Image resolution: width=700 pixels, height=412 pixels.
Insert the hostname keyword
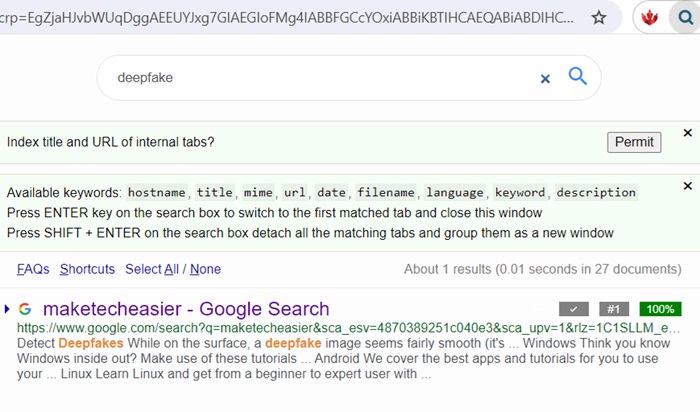(x=156, y=192)
